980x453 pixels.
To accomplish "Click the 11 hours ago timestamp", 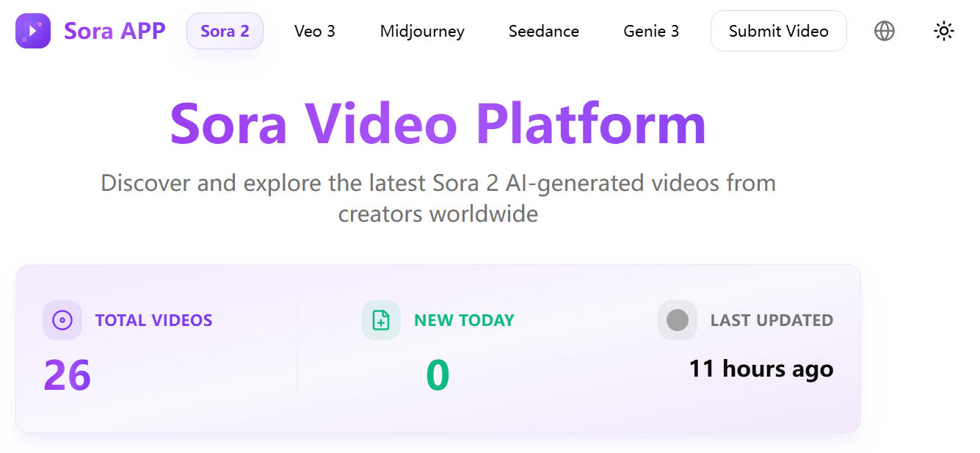I will [761, 369].
